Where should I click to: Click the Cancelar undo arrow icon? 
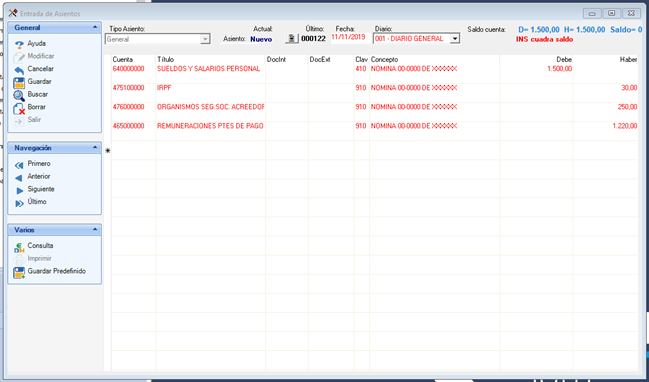[x=19, y=70]
